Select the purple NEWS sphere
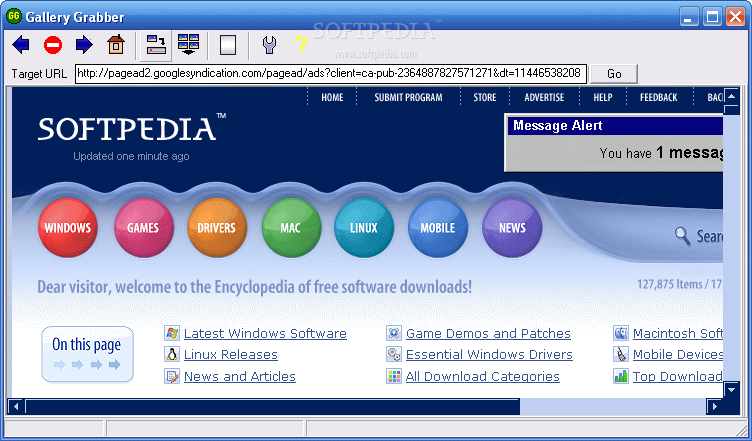 [512, 228]
